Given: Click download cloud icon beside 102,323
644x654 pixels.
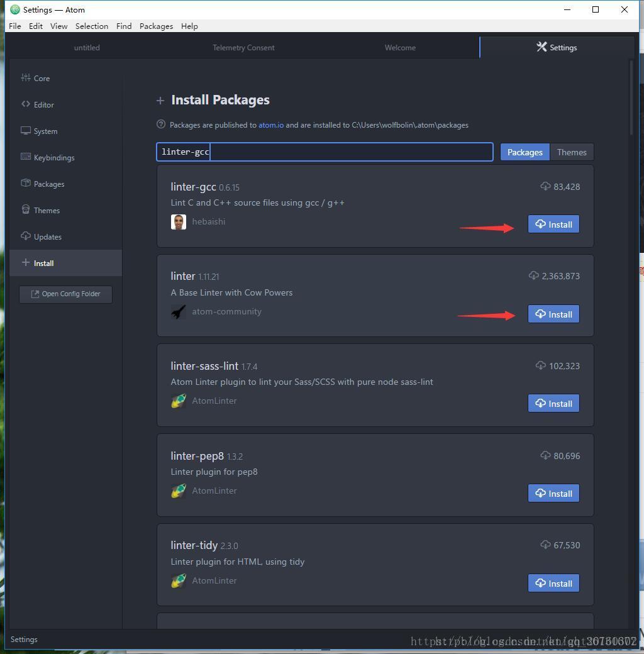Looking at the screenshot, I should coord(541,365).
